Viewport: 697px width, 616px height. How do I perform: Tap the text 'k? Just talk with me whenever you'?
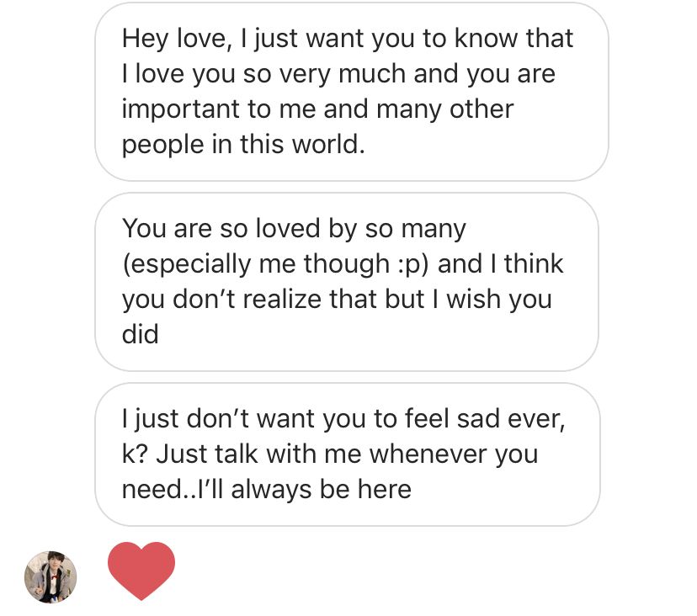(330, 454)
